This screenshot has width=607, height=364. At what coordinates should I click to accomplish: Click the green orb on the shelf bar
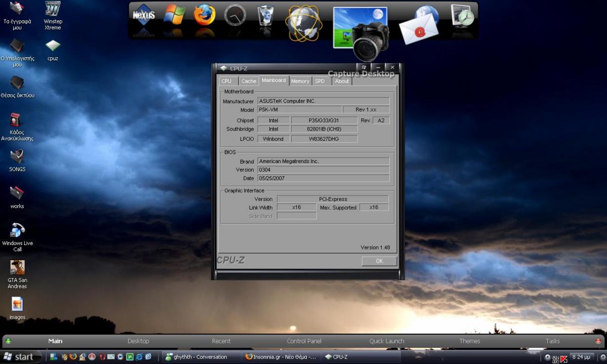pyautogui.click(x=8, y=341)
